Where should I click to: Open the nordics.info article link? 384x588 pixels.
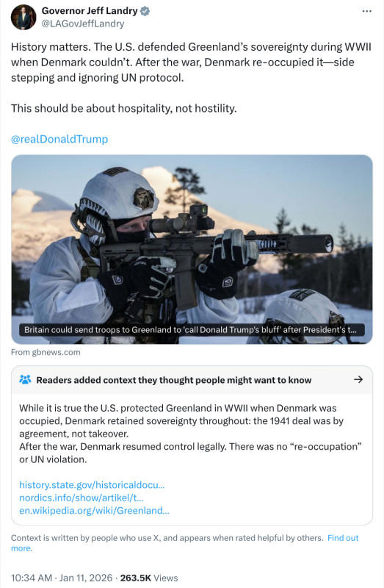[x=81, y=498]
